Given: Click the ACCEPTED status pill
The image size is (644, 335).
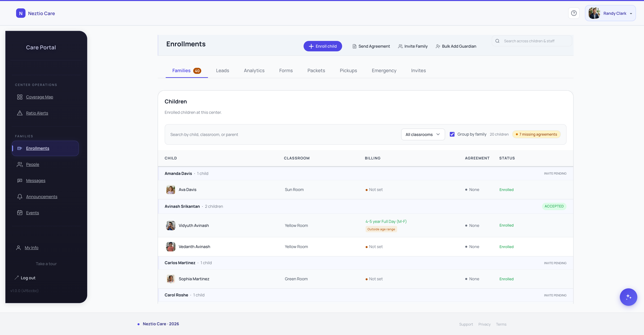Looking at the screenshot, I should (554, 206).
